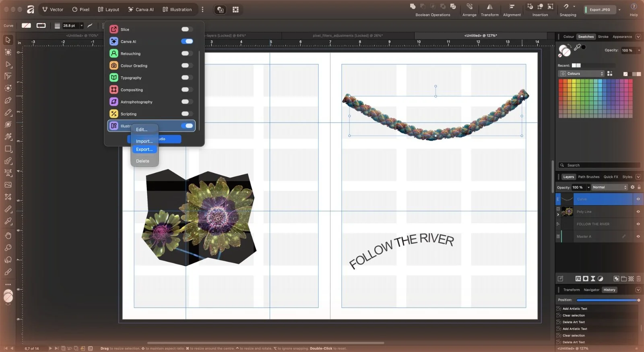Choose Export... from the context menu
This screenshot has height=352, width=644.
(x=144, y=149)
